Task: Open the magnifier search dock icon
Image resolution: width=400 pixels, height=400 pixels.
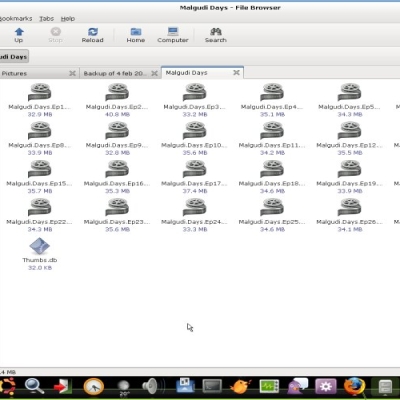Action: click(x=34, y=387)
